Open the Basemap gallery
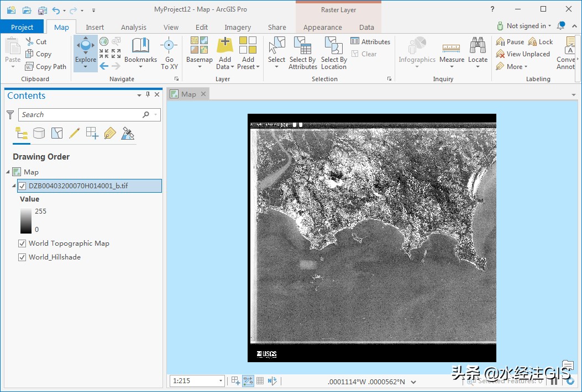Viewport: 582px width, 392px height. 200,52
